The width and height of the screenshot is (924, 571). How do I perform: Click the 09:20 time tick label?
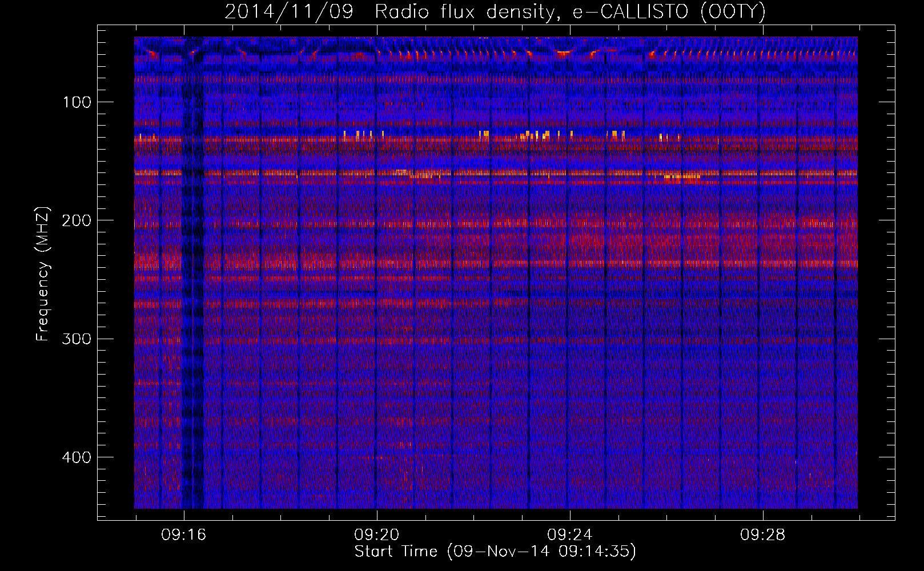click(x=376, y=535)
